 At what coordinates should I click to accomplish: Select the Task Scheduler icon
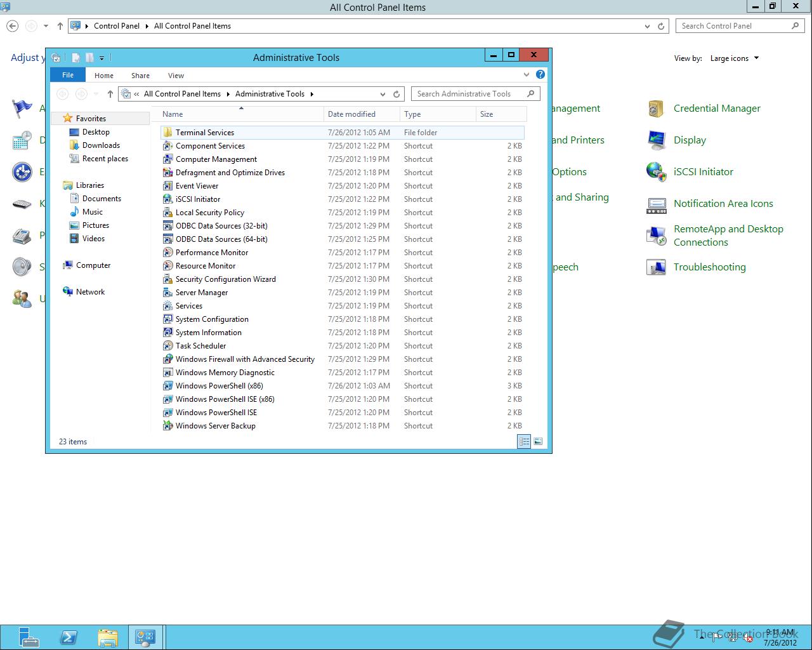click(x=167, y=345)
